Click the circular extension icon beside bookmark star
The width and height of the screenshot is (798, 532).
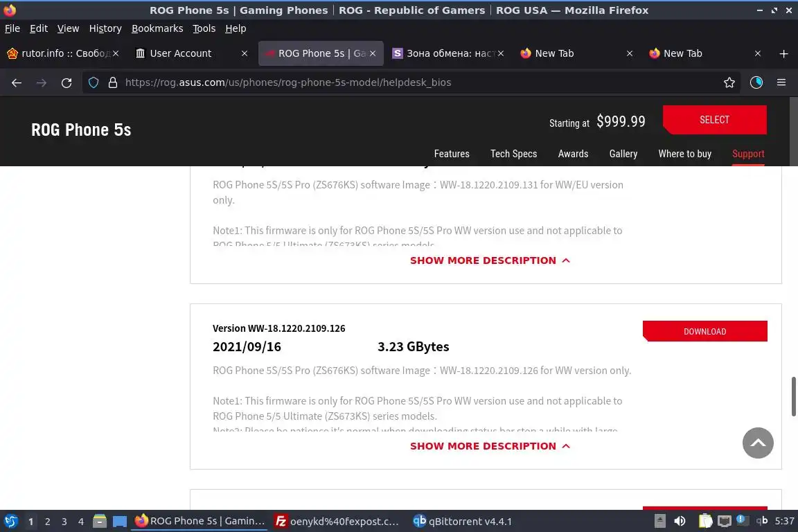[756, 82]
